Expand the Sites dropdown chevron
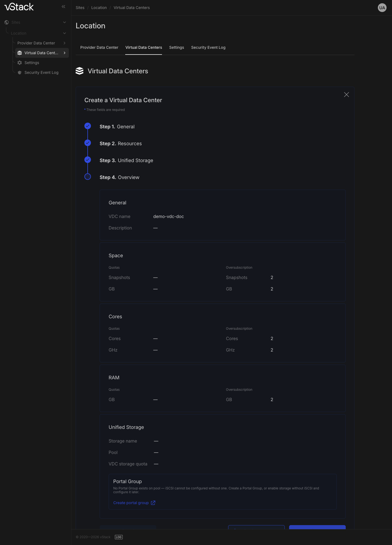The image size is (392, 545). [x=65, y=22]
